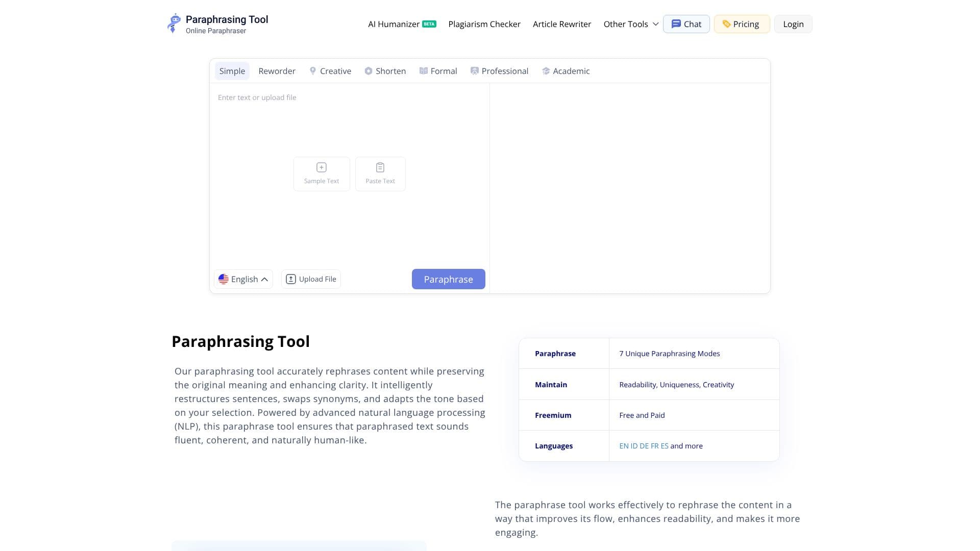
Task: Click the Paraphrasing Tool robot logo icon
Action: [174, 23]
